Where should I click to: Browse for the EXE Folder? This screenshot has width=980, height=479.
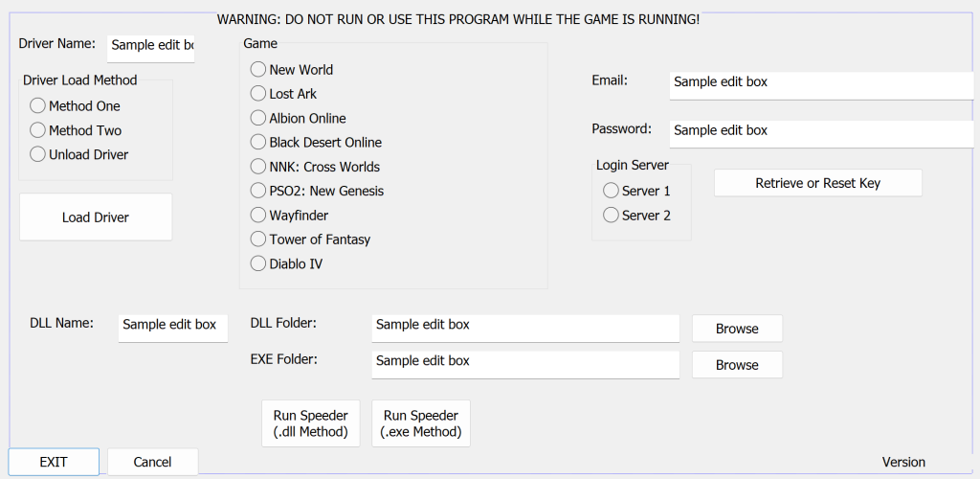pos(737,365)
